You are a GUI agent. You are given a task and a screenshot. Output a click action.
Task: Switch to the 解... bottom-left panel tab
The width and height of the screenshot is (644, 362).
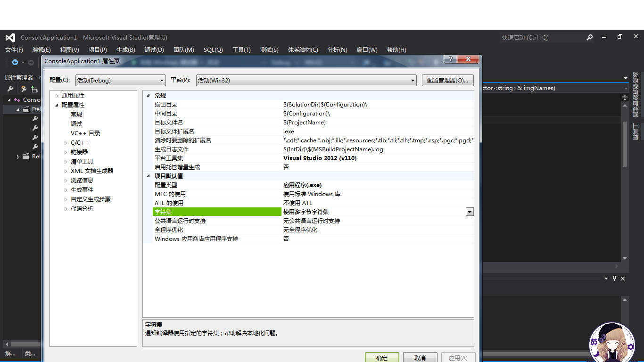[x=10, y=353]
